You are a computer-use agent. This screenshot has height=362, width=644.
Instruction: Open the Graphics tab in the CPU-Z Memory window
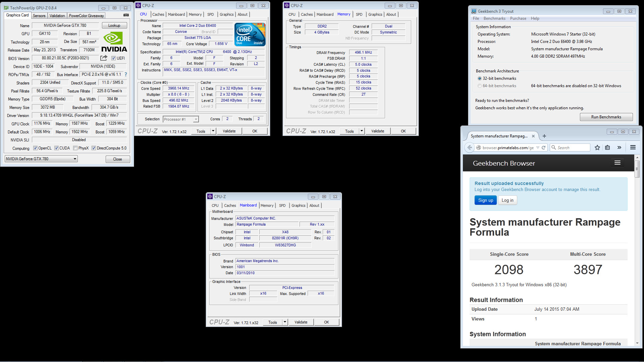point(375,14)
